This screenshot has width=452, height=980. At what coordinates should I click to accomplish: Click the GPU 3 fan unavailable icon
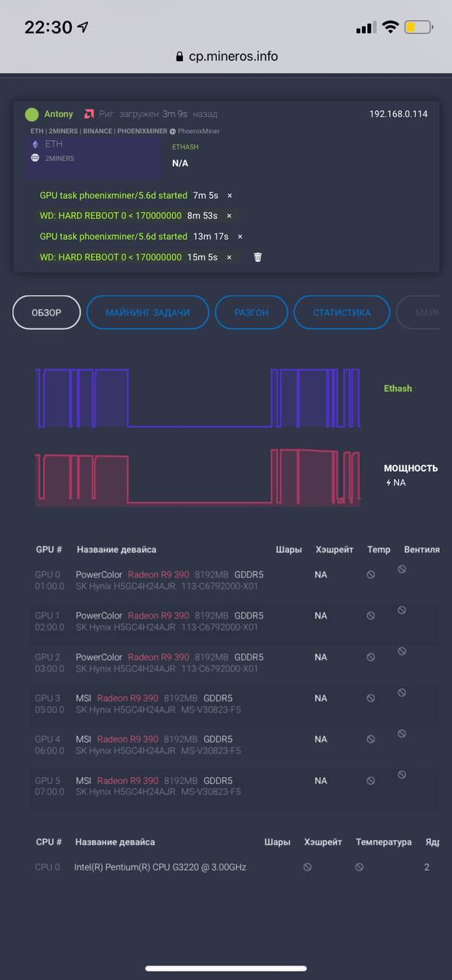point(402,693)
